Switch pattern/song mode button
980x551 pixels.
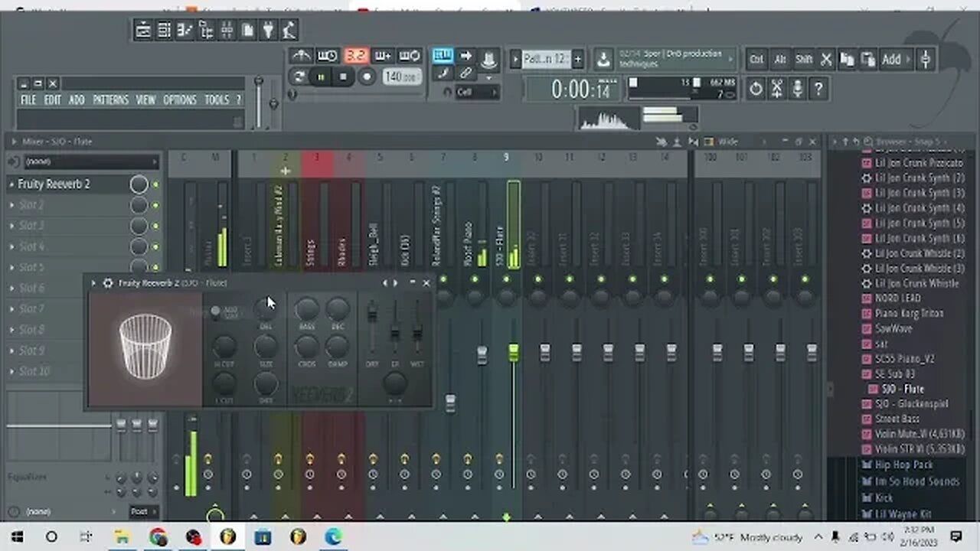[x=299, y=77]
